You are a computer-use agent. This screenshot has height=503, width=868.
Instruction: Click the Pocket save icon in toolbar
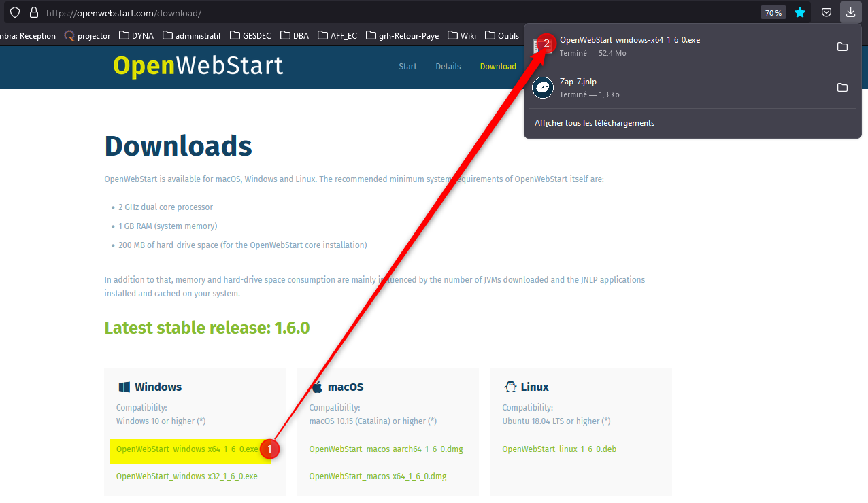point(826,12)
